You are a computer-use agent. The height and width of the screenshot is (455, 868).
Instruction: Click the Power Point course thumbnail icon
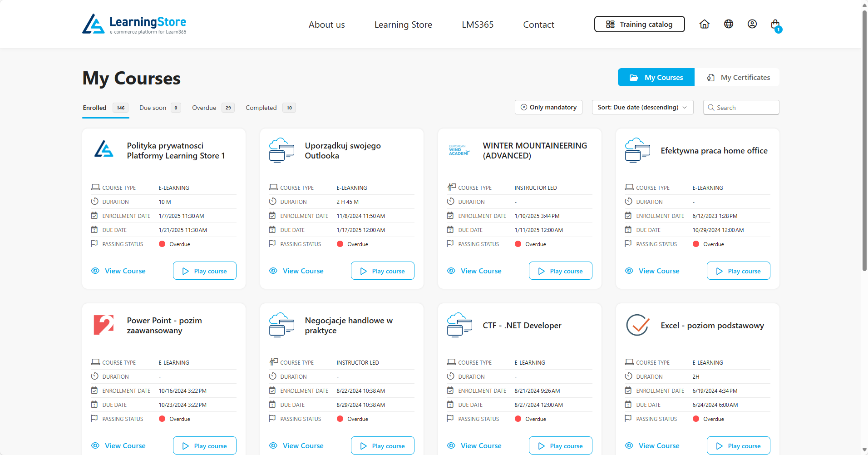(104, 325)
